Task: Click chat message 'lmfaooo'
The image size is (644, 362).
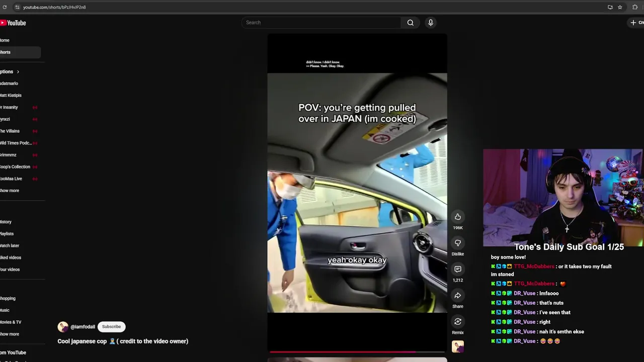Action: point(549,294)
